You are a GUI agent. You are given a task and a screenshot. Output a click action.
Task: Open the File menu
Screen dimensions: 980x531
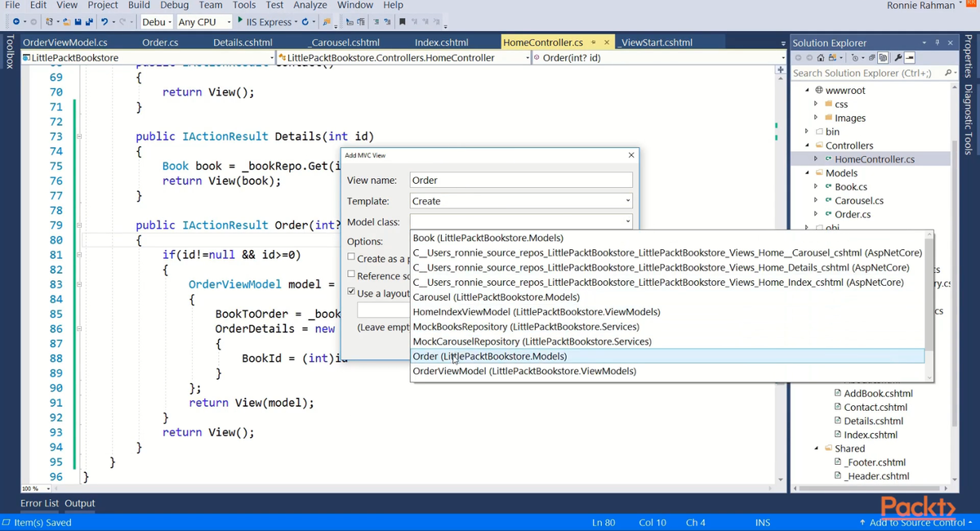click(x=12, y=5)
